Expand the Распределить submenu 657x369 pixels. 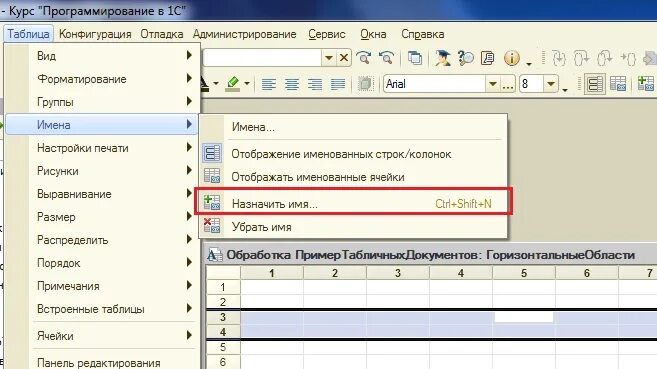tap(101, 240)
